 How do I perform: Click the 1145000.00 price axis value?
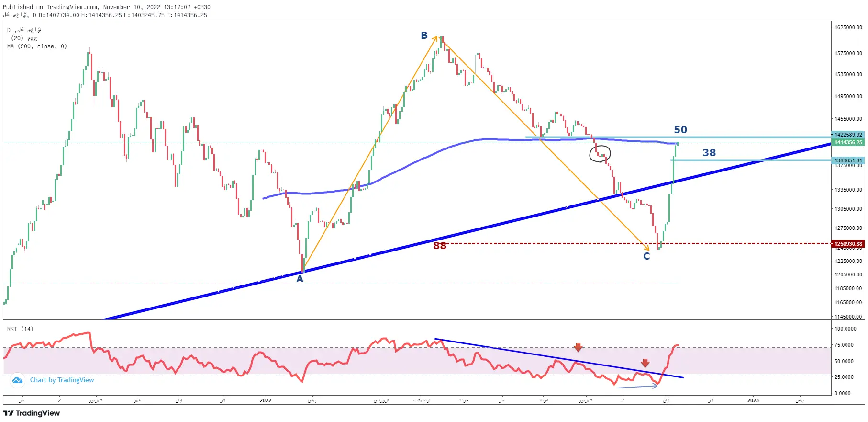coord(848,317)
